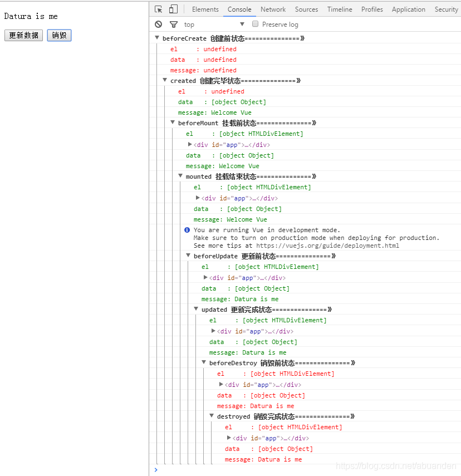Enable the Preserve log checkbox
The width and height of the screenshot is (461, 476).
pos(256,24)
